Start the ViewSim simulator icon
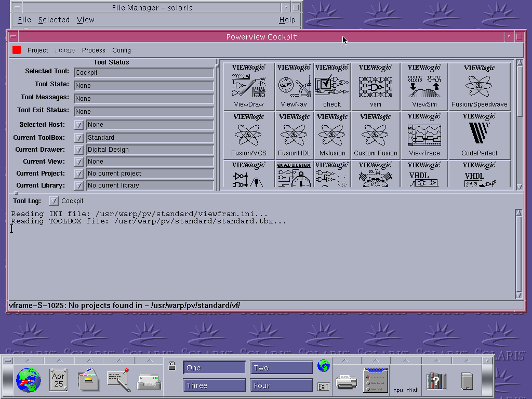Image resolution: width=532 pixels, height=399 pixels. [424, 86]
